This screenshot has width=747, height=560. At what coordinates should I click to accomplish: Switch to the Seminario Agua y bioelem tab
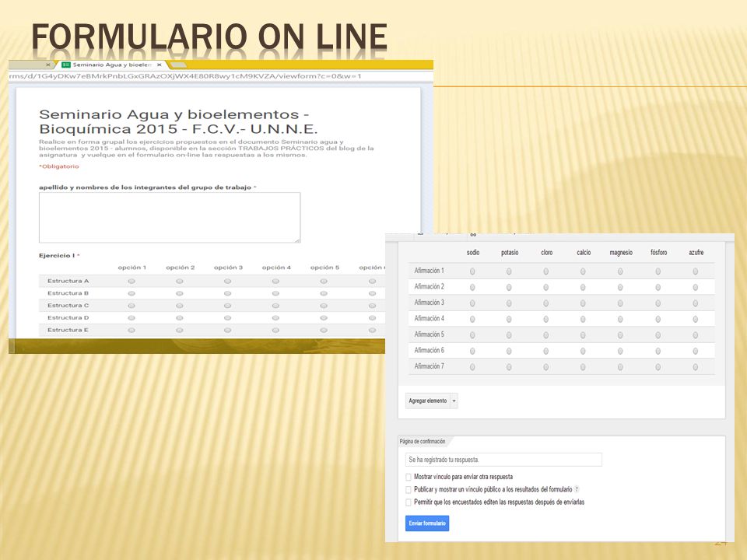click(112, 65)
